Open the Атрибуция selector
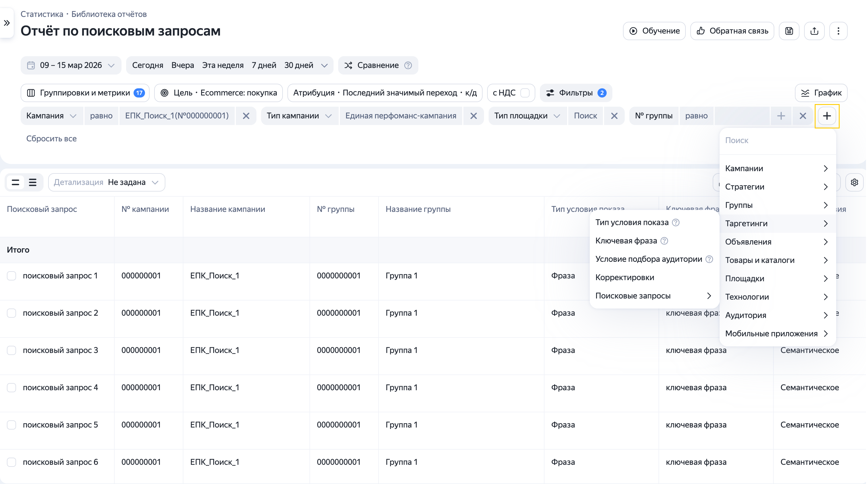Screen dimensions: 868x484 pyautogui.click(x=385, y=93)
